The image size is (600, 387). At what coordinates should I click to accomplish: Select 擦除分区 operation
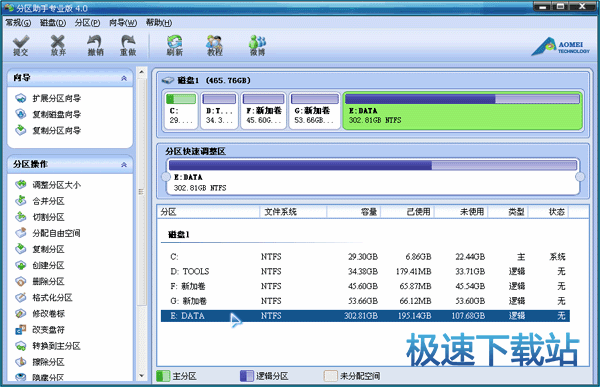pyautogui.click(x=40, y=362)
